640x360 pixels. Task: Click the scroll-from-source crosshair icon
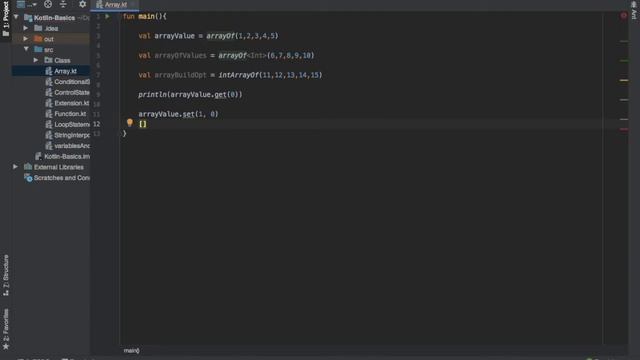click(48, 4)
